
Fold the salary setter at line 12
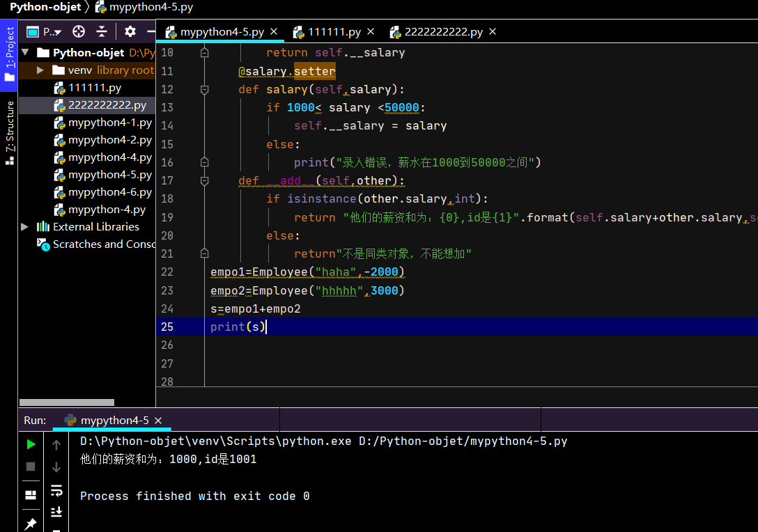[x=205, y=89]
